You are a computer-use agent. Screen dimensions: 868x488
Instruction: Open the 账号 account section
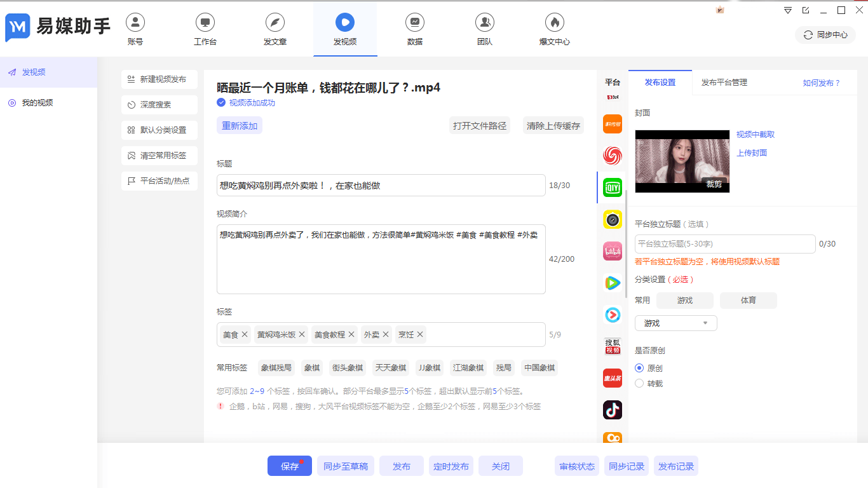(135, 29)
